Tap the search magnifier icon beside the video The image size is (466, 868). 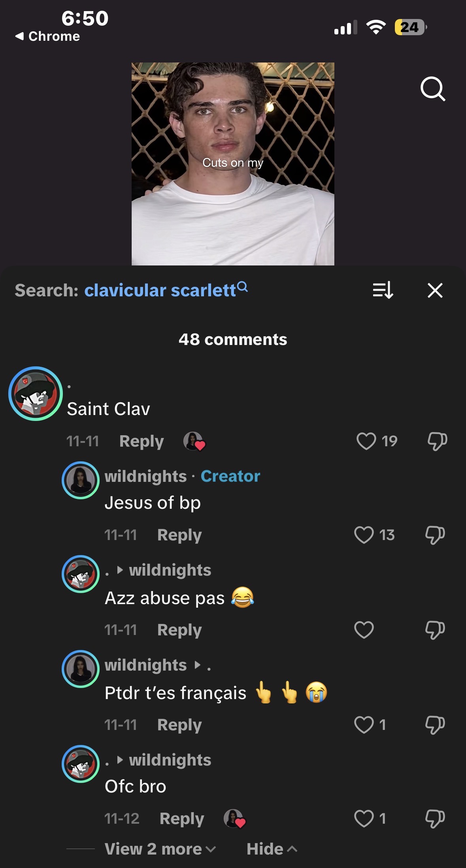[x=433, y=89]
